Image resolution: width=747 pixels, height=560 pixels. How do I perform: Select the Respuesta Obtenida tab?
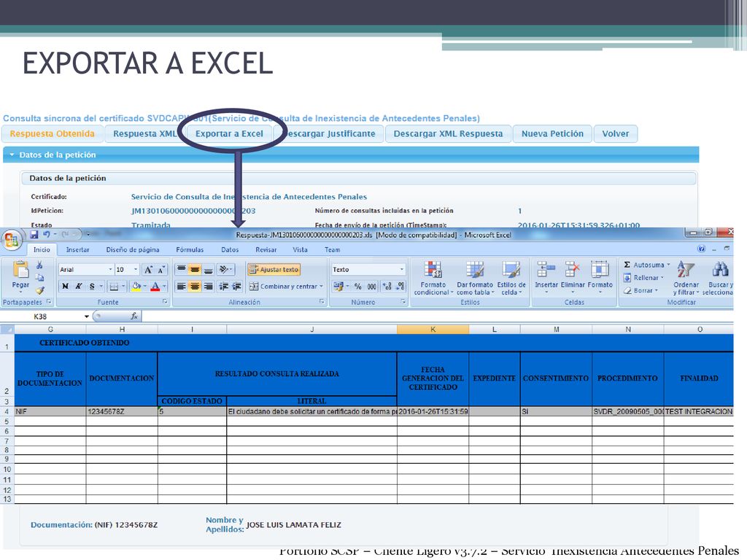tap(52, 134)
